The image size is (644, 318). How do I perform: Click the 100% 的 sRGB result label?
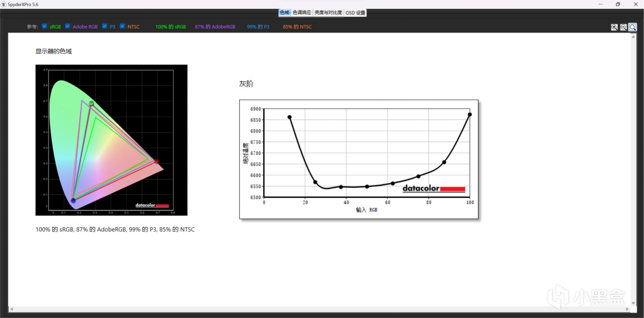[x=170, y=27]
